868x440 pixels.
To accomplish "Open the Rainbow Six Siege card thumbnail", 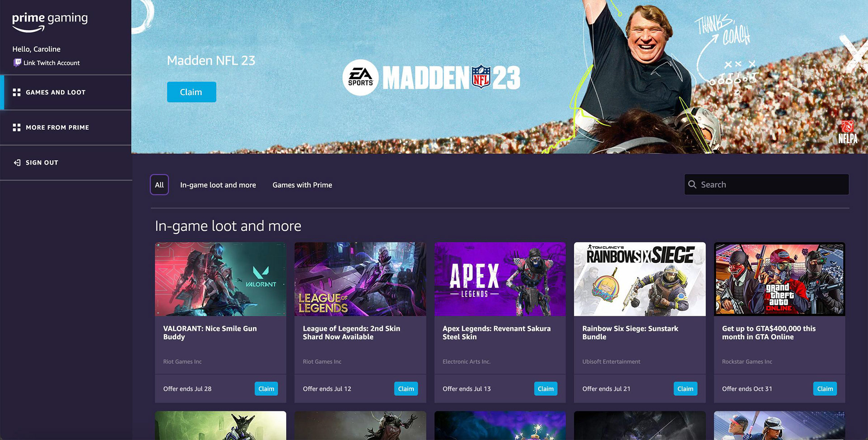I will click(x=640, y=279).
